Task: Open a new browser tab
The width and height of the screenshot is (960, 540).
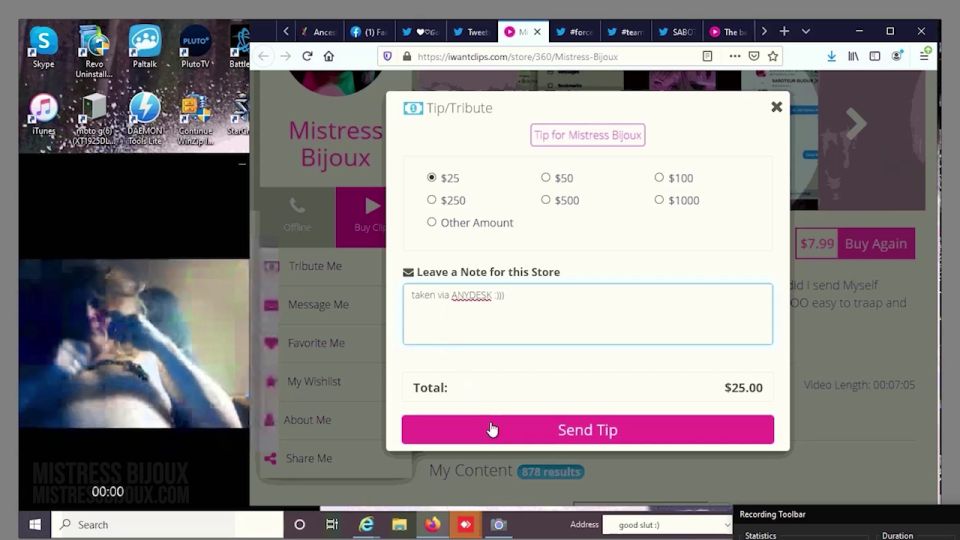Action: (784, 31)
